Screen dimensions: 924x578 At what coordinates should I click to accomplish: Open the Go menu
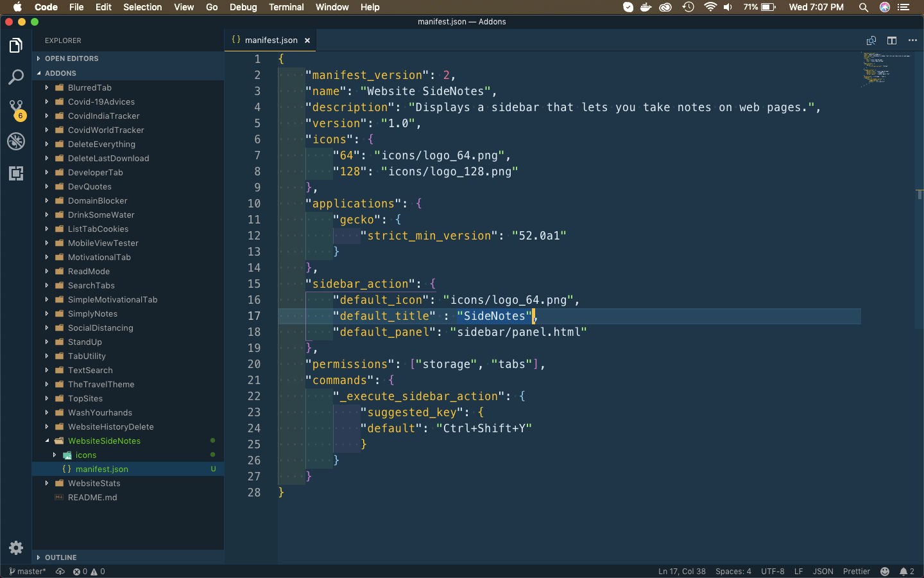[212, 7]
